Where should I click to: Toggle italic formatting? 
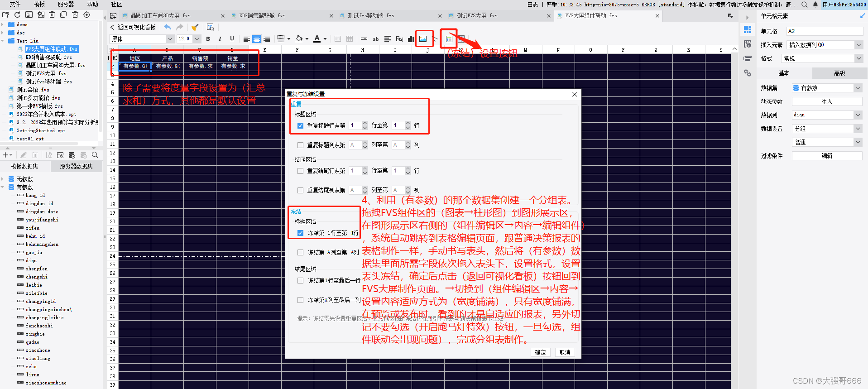[220, 39]
